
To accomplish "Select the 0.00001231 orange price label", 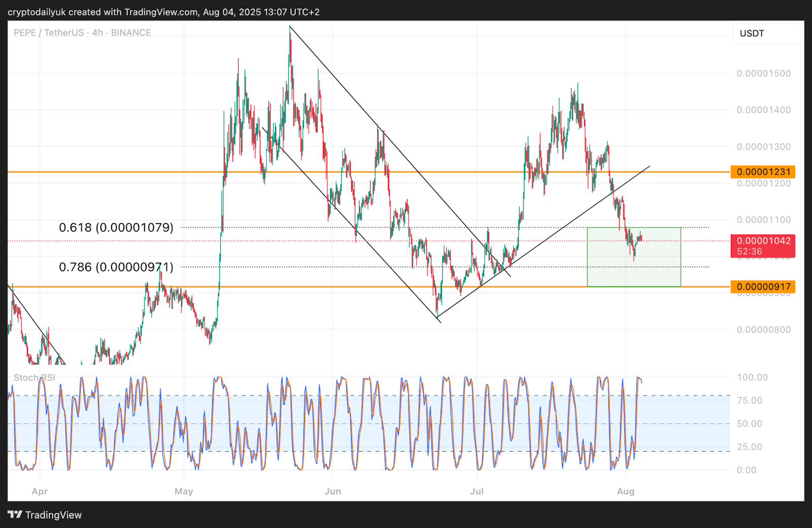I will point(763,172).
